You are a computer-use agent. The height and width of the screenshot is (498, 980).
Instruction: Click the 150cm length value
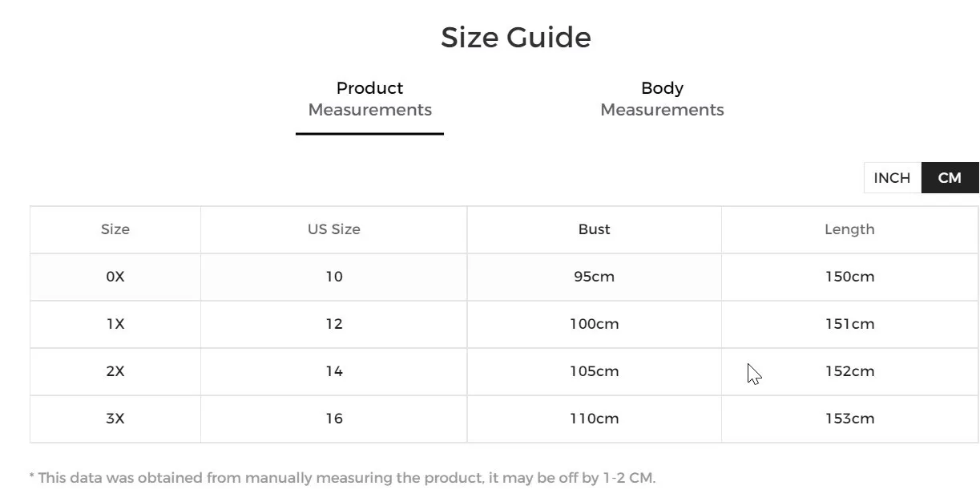point(849,277)
